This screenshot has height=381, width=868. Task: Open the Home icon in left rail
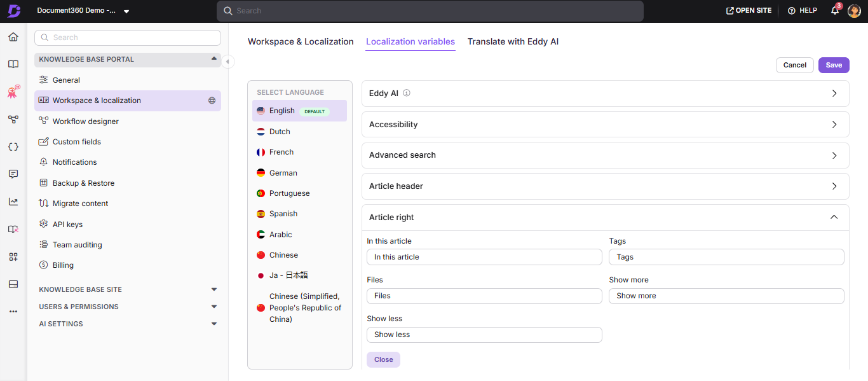coord(13,37)
